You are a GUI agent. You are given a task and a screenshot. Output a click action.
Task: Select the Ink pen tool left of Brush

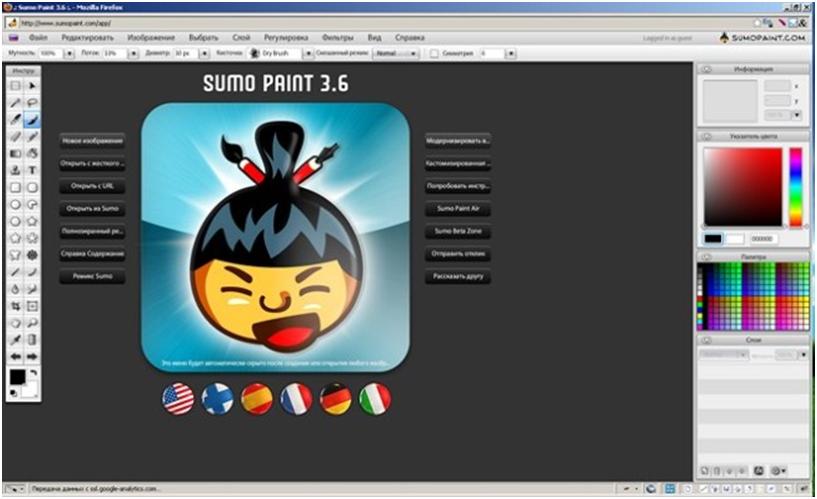(16, 120)
